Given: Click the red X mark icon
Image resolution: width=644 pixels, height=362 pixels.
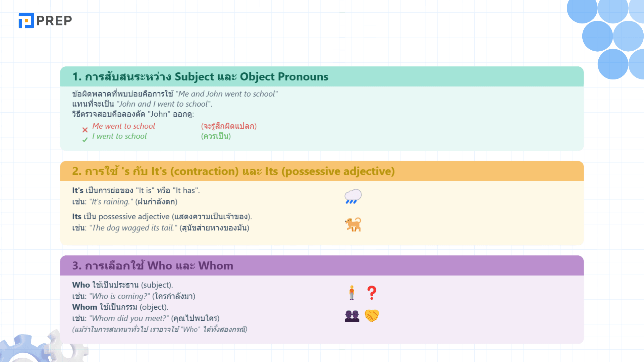Looking at the screenshot, I should click(x=85, y=130).
